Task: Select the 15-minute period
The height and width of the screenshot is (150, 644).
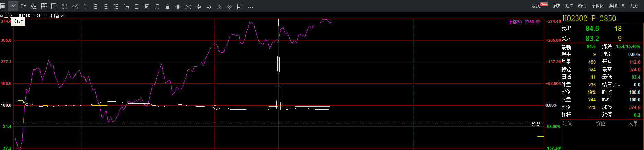Action: coord(116,6)
